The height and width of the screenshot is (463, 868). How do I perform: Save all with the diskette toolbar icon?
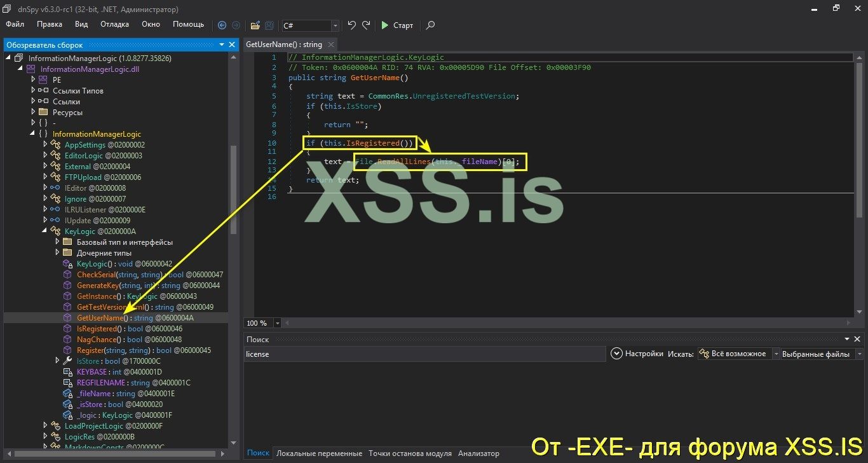(x=269, y=25)
